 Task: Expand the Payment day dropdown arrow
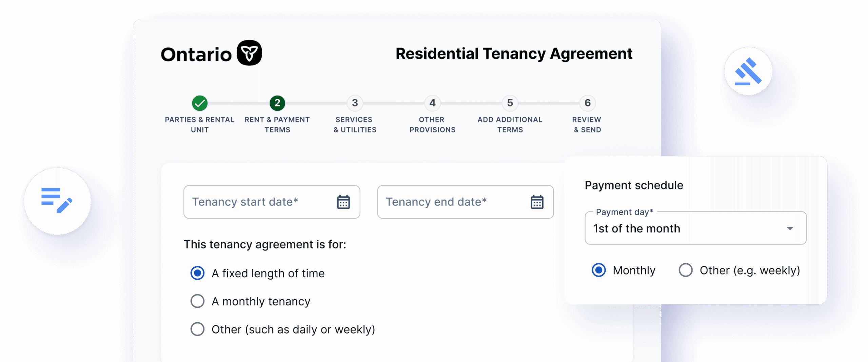(x=790, y=228)
